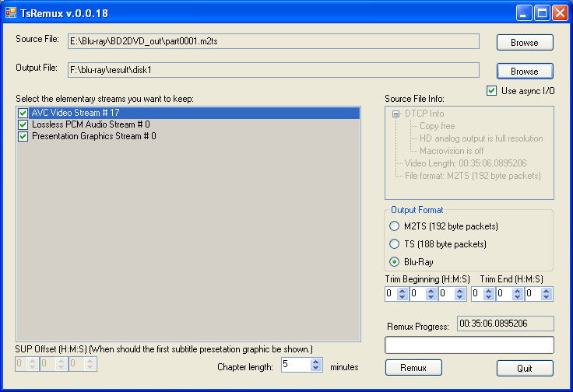Browse for the Source File
Image resolution: width=573 pixels, height=392 pixels.
(525, 43)
